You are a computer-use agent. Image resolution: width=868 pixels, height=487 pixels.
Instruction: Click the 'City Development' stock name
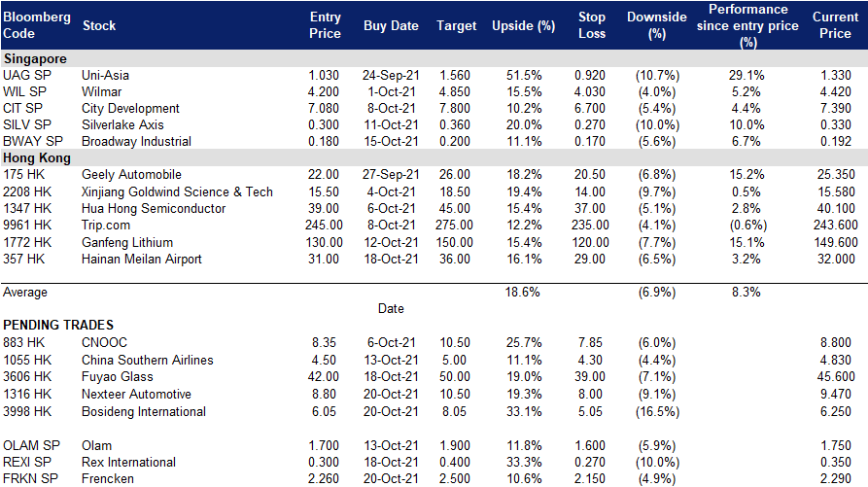coord(130,109)
